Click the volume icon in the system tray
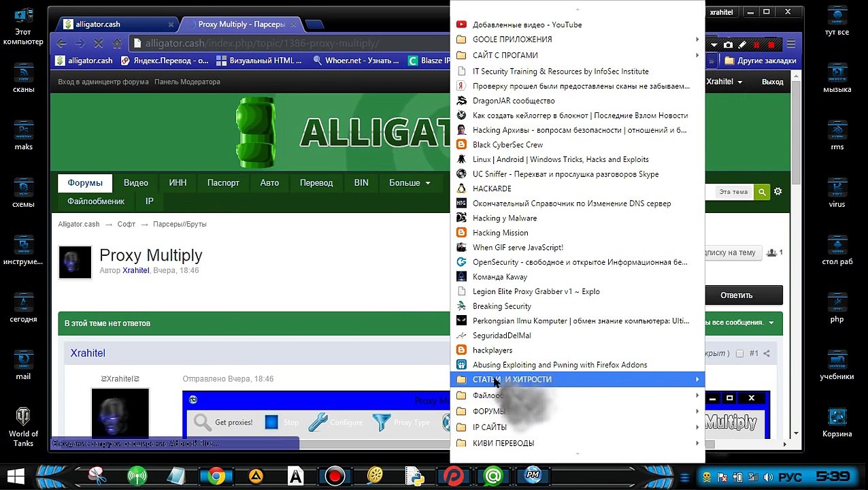868x490 pixels. click(x=767, y=477)
